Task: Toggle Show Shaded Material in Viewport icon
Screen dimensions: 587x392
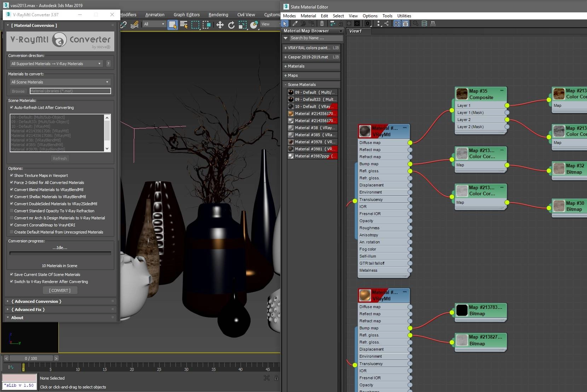Action: pyautogui.click(x=349, y=23)
